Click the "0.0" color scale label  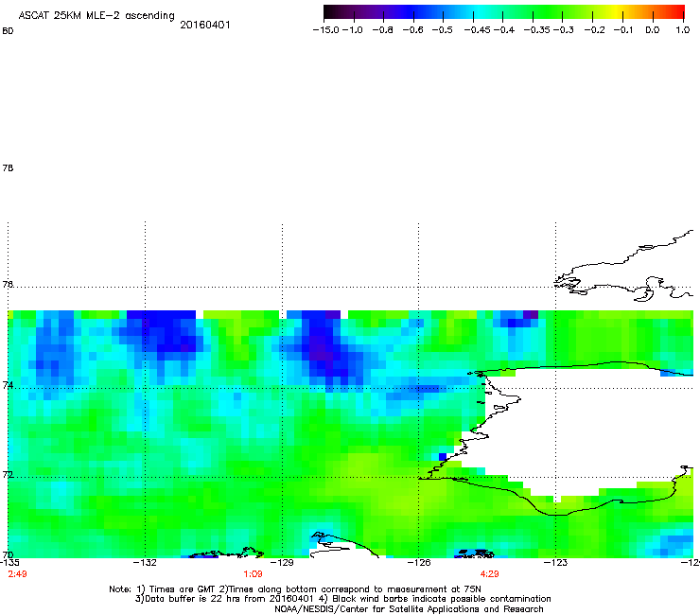(653, 30)
